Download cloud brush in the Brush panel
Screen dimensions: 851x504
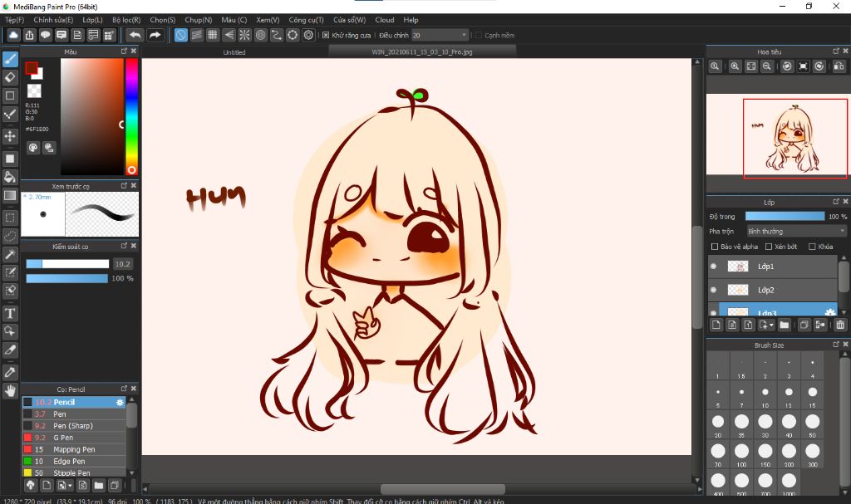tap(31, 485)
